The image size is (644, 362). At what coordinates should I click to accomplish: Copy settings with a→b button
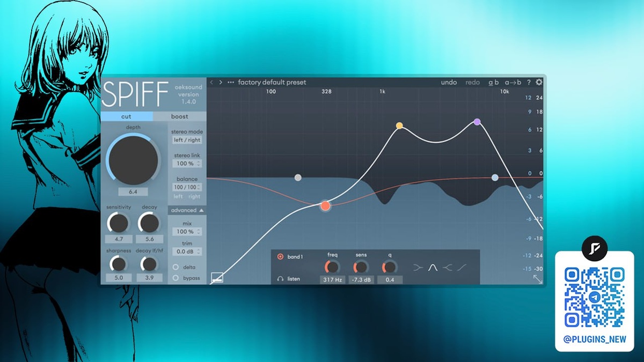point(514,83)
